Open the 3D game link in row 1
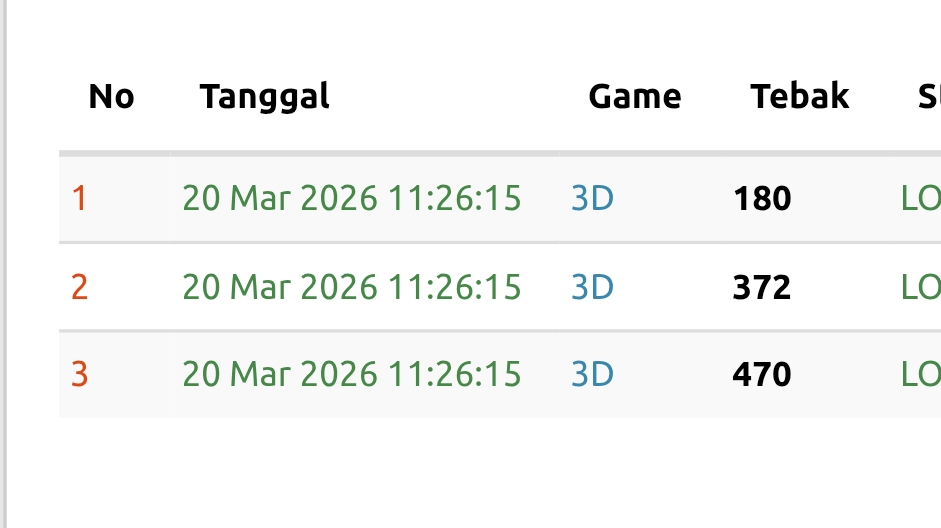 click(591, 199)
